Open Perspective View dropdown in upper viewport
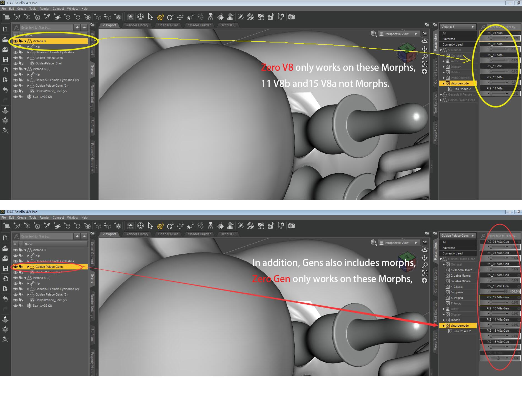This screenshot has width=522, height=420. (x=398, y=34)
